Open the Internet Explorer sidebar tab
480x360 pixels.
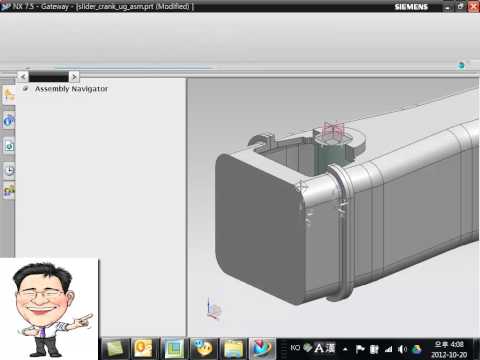(x=9, y=121)
